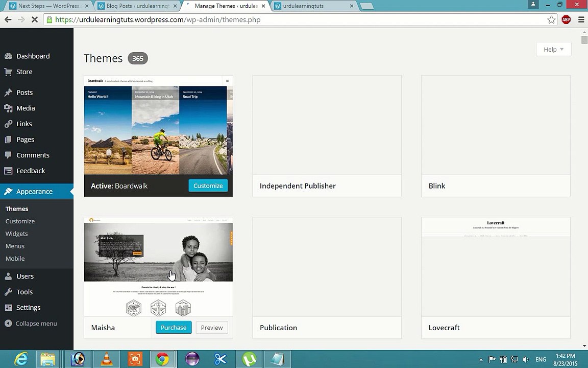Open VLC media player from taskbar
The height and width of the screenshot is (368, 588).
(x=107, y=359)
